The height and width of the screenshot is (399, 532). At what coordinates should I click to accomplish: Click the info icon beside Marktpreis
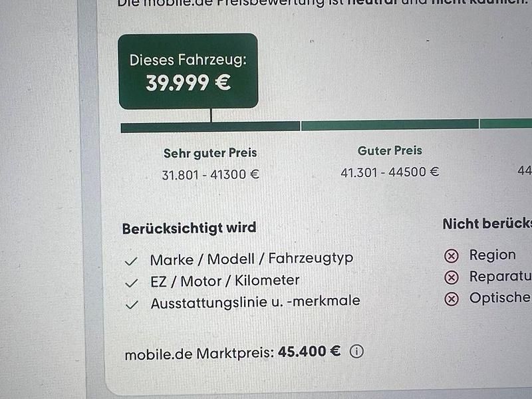[x=356, y=352]
